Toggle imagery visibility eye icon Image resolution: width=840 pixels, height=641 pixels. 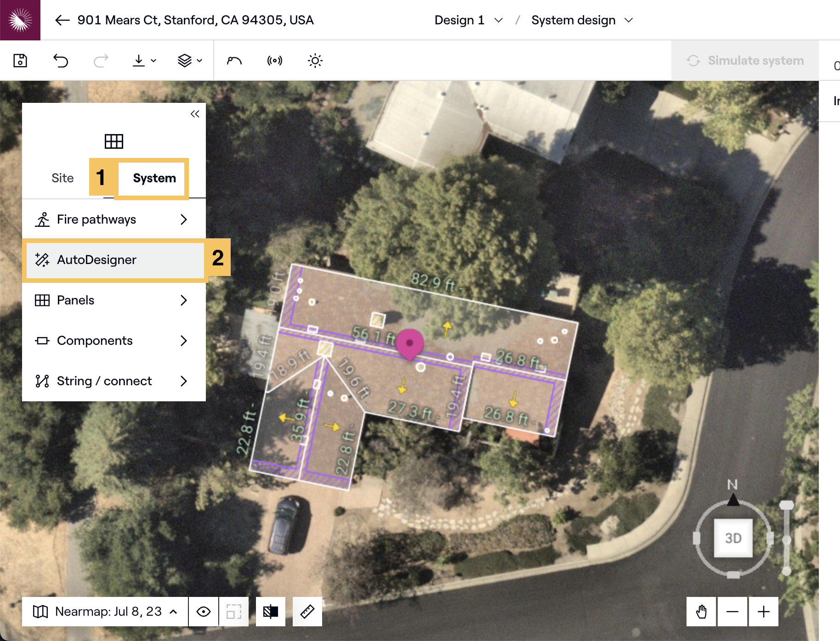tap(204, 612)
